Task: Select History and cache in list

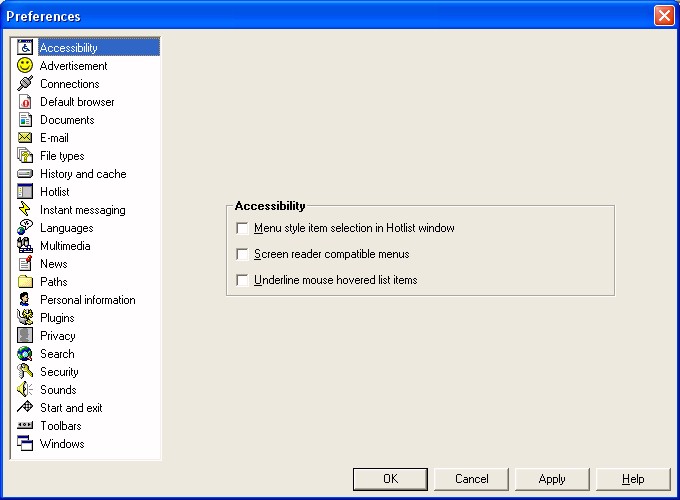Action: coord(83,174)
